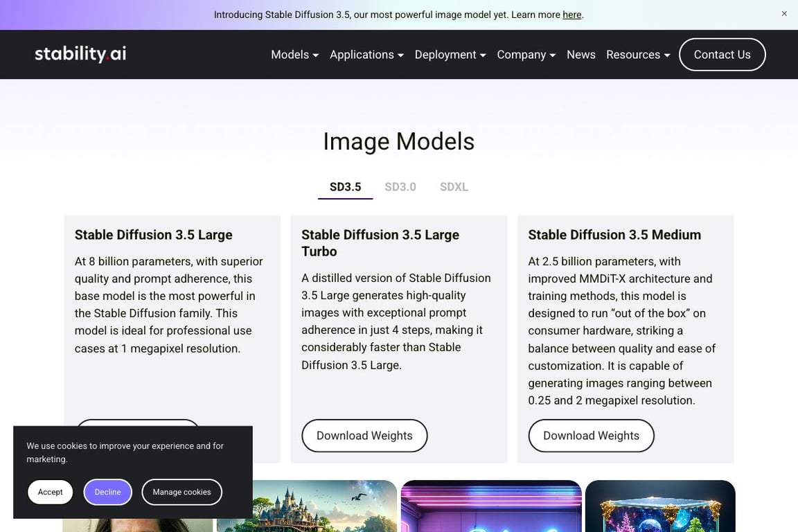Download Weights for Stable Diffusion 3.5 Medium
The image size is (798, 532).
click(x=591, y=436)
